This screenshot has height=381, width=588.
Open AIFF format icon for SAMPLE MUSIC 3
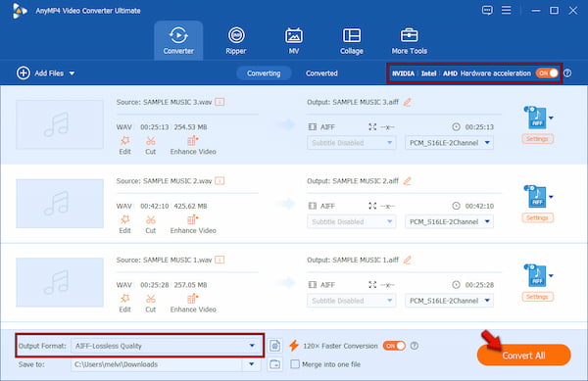click(x=535, y=118)
